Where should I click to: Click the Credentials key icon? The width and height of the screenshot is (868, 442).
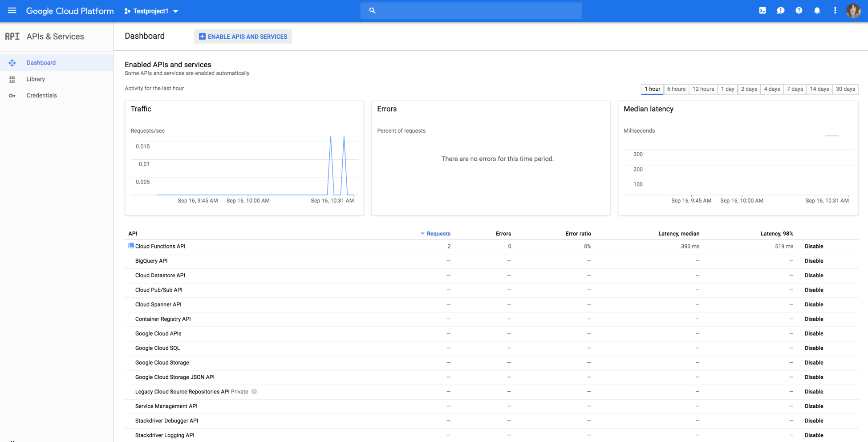[12, 96]
